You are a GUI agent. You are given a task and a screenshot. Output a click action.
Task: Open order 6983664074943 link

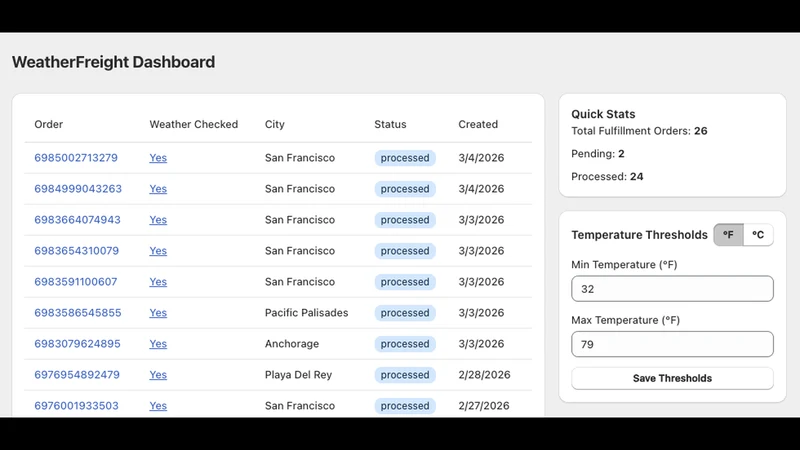pyautogui.click(x=78, y=220)
